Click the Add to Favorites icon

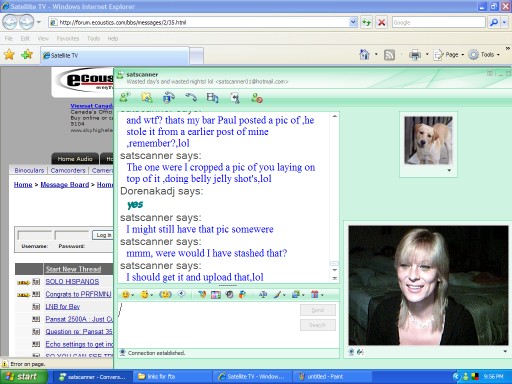(27, 54)
